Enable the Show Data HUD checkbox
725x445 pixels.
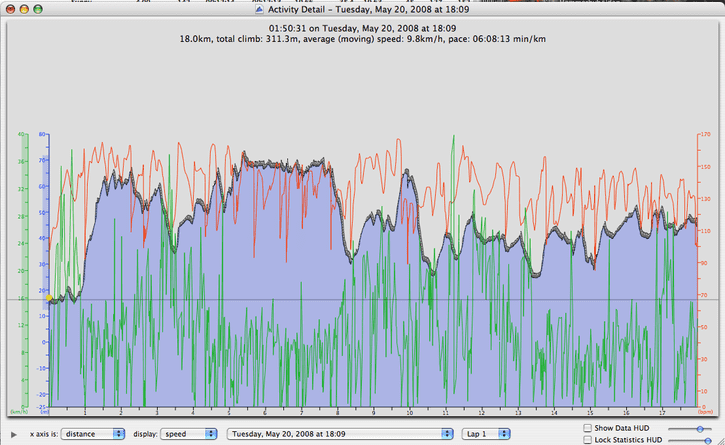588,428
